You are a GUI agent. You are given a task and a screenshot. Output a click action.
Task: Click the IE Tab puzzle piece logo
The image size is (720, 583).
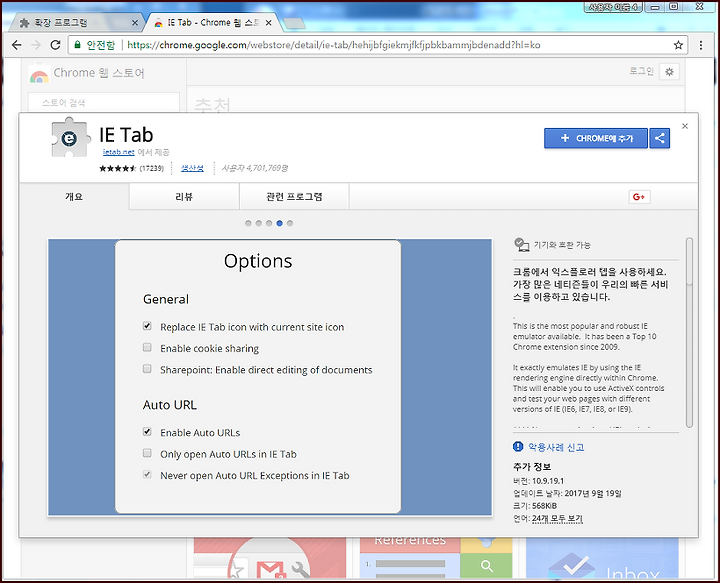[x=69, y=137]
